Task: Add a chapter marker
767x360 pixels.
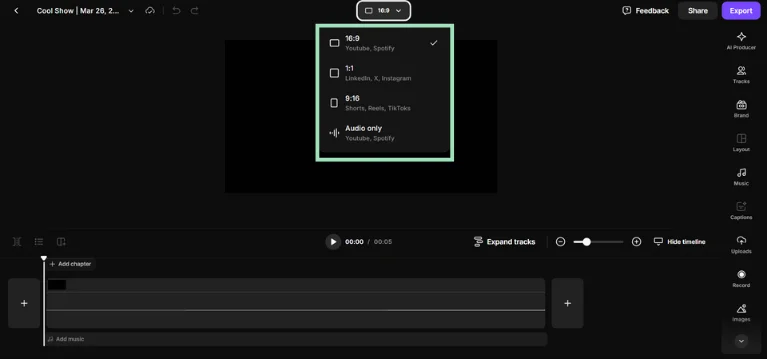Action: 70,264
